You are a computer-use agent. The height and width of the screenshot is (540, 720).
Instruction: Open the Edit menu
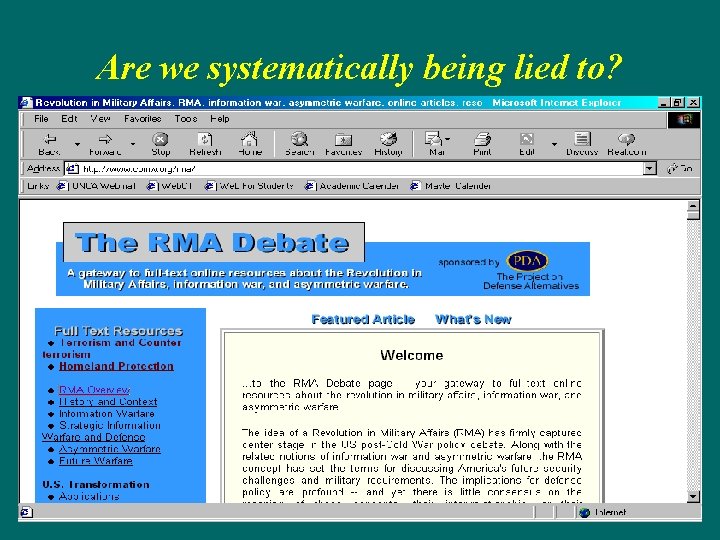click(69, 119)
